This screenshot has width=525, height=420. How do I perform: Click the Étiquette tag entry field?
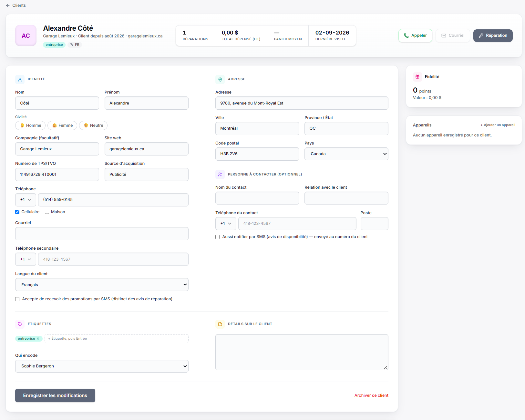(x=117, y=339)
